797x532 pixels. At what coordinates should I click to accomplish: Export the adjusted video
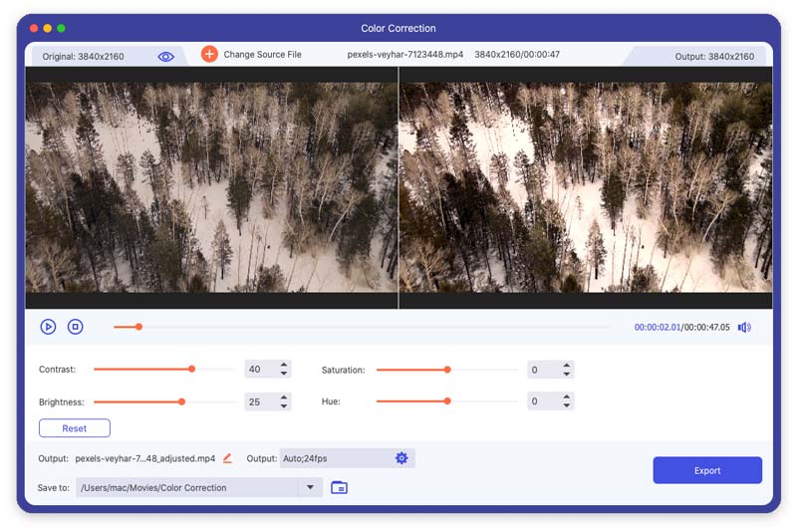707,470
